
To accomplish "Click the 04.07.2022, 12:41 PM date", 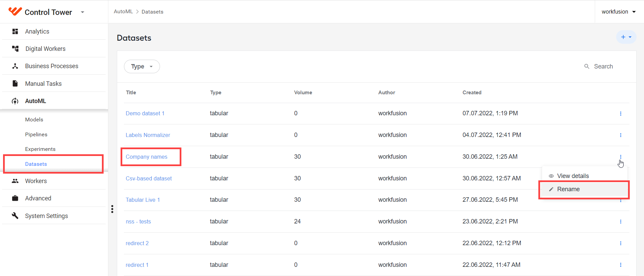I will pyautogui.click(x=492, y=135).
